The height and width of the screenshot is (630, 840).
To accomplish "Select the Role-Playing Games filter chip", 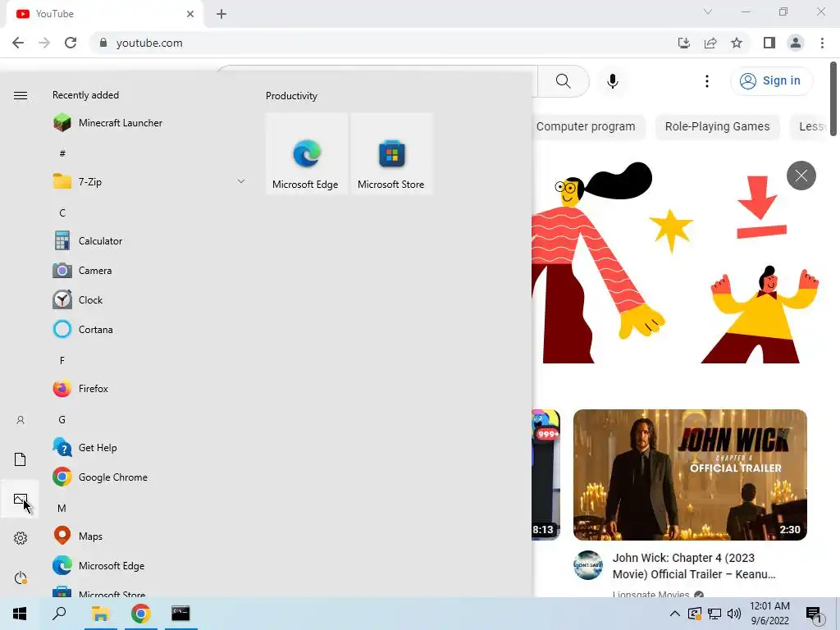I will click(x=717, y=126).
